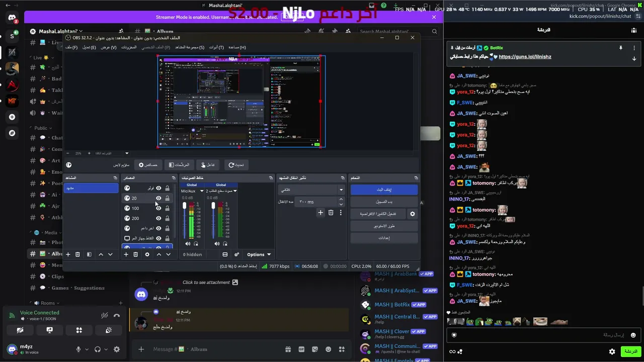Open OBS Tools (T) menu
This screenshot has width=644, height=362.
tap(216, 47)
